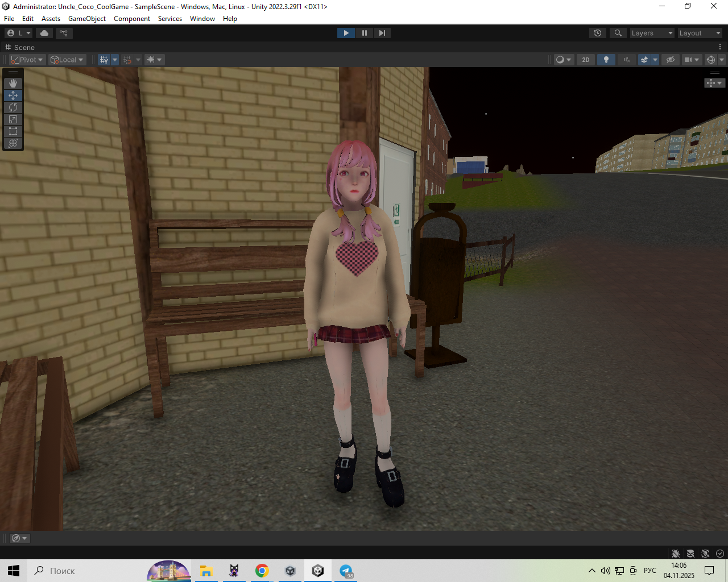Select the Hand view tool
This screenshot has width=728, height=582.
coord(13,84)
